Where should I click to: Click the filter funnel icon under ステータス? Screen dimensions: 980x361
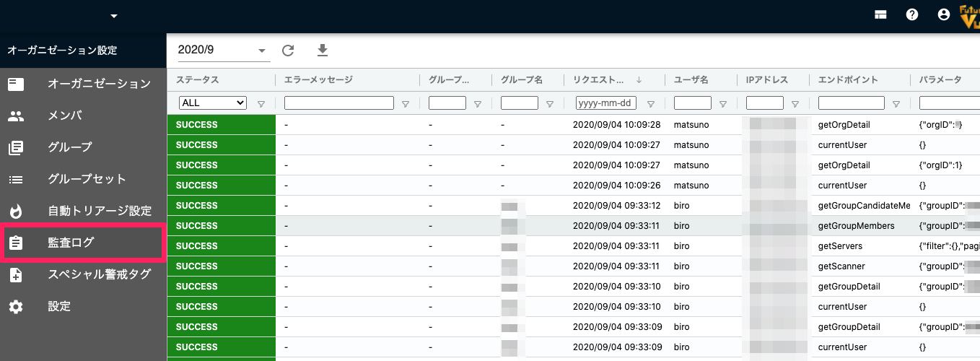(x=261, y=104)
